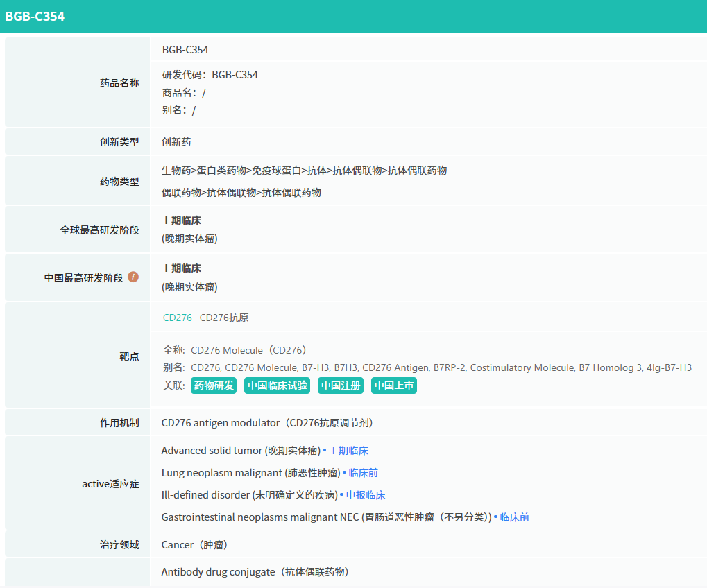This screenshot has width=707, height=588.
Task: Select the 中国临床试验 tag button
Action: pyautogui.click(x=278, y=386)
